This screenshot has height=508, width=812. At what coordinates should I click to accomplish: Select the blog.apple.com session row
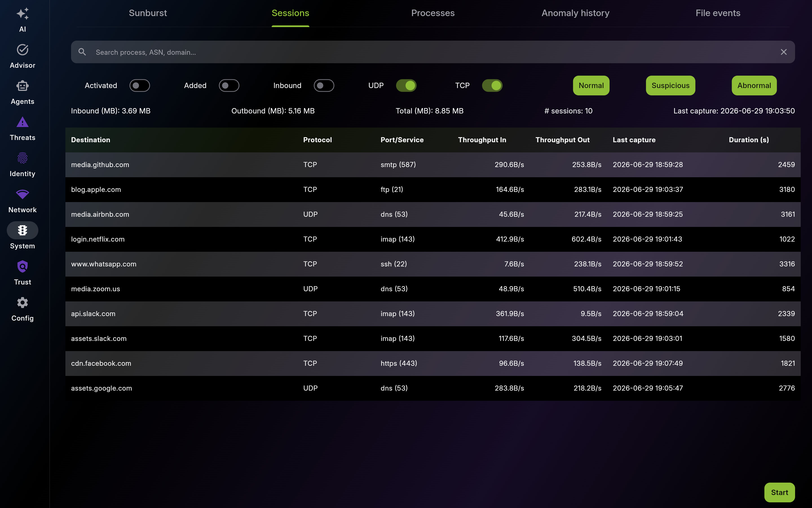point(433,189)
